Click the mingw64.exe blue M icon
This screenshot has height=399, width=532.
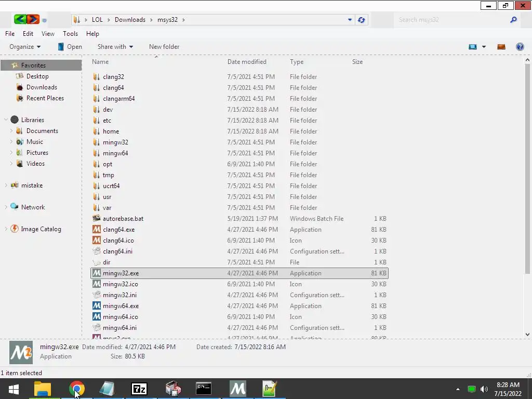[x=97, y=305]
